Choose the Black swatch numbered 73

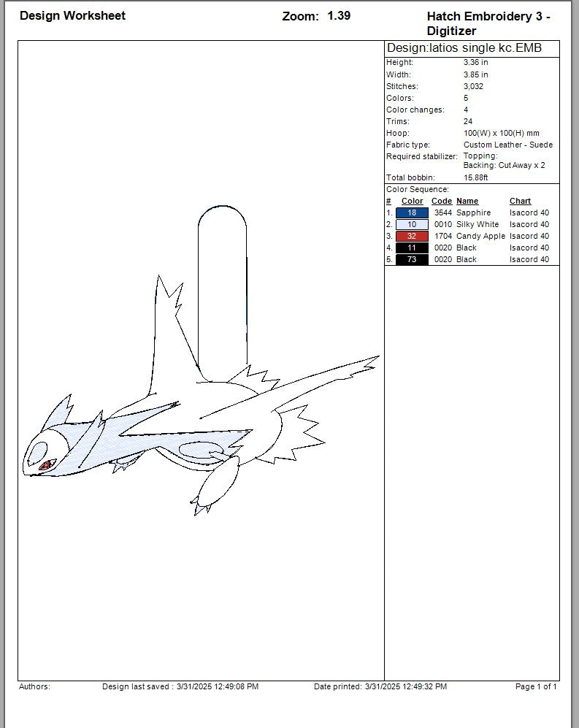[x=412, y=259]
